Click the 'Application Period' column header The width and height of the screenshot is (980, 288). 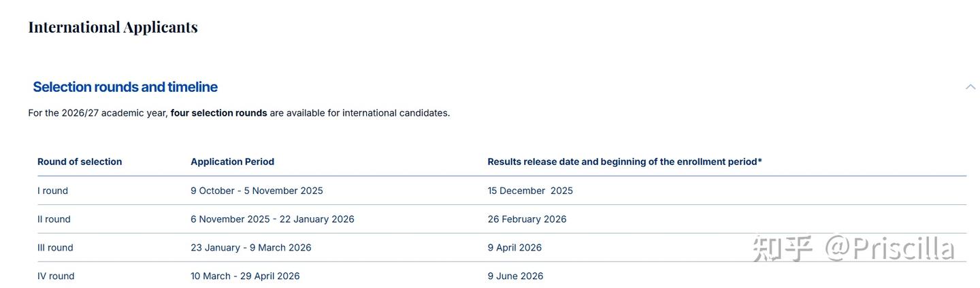[232, 161]
